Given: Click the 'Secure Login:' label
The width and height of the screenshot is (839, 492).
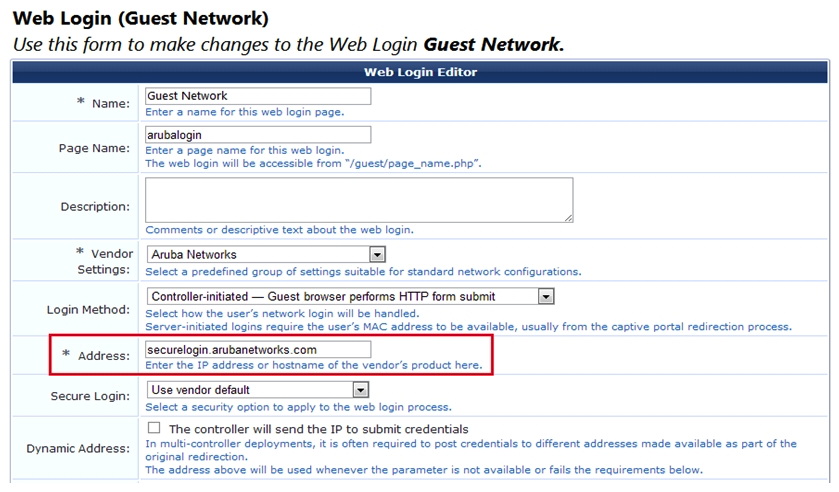Looking at the screenshot, I should (90, 396).
